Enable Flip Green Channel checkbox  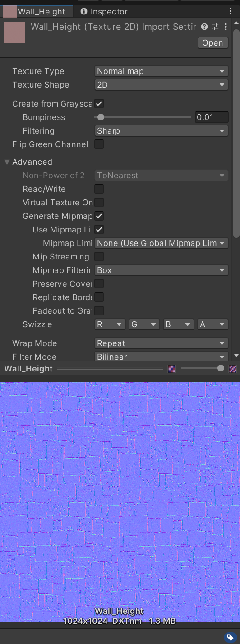click(99, 144)
